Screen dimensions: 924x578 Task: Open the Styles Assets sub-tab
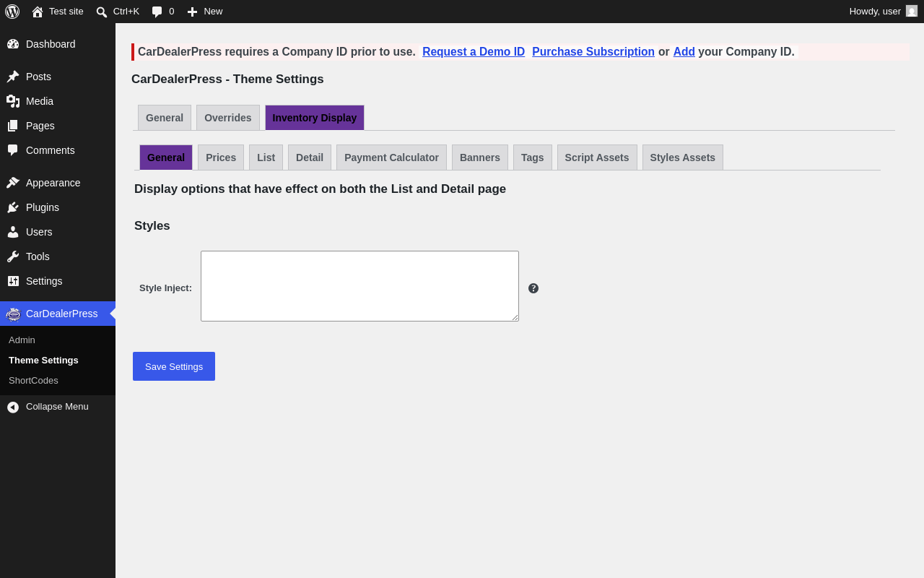point(683,158)
